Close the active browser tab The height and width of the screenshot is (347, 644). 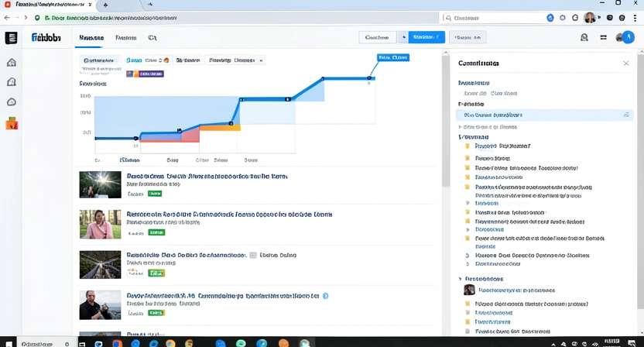pos(90,5)
